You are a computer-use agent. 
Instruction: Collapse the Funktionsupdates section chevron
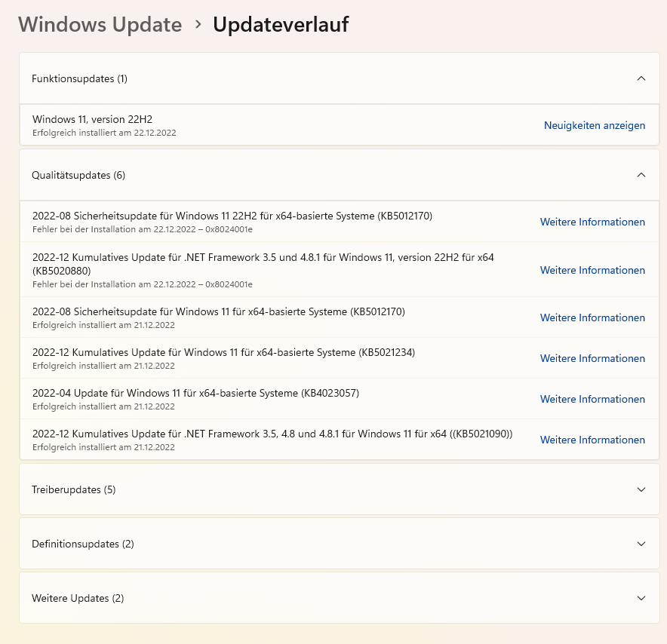[641, 78]
